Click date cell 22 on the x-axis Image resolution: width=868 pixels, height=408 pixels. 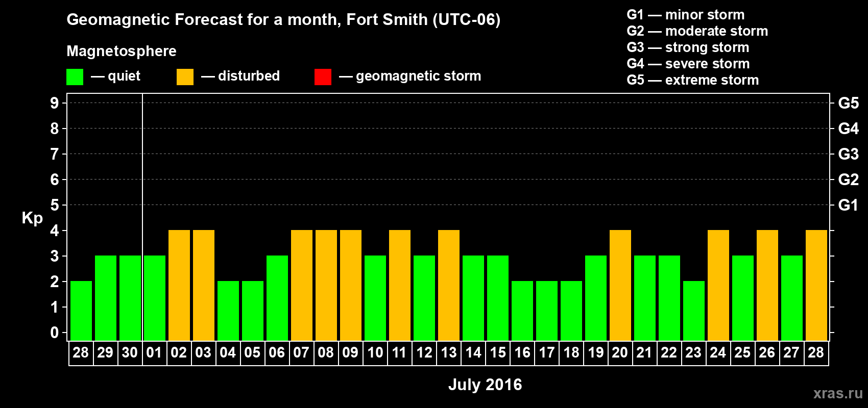[x=669, y=353]
